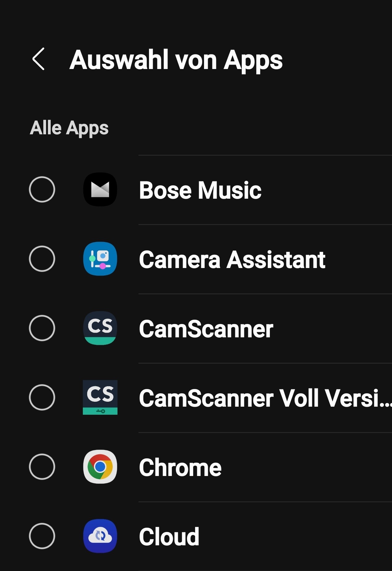Tap the Auswahl von Apps page title
This screenshot has height=571, width=392.
pos(176,60)
